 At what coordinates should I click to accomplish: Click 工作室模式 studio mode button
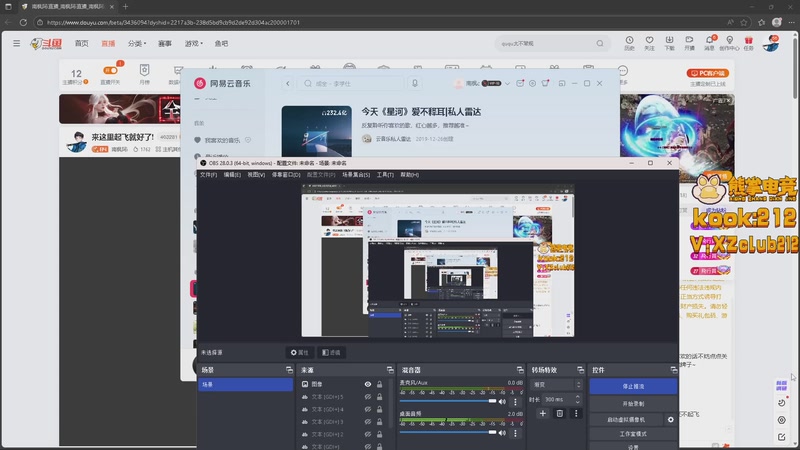(633, 434)
